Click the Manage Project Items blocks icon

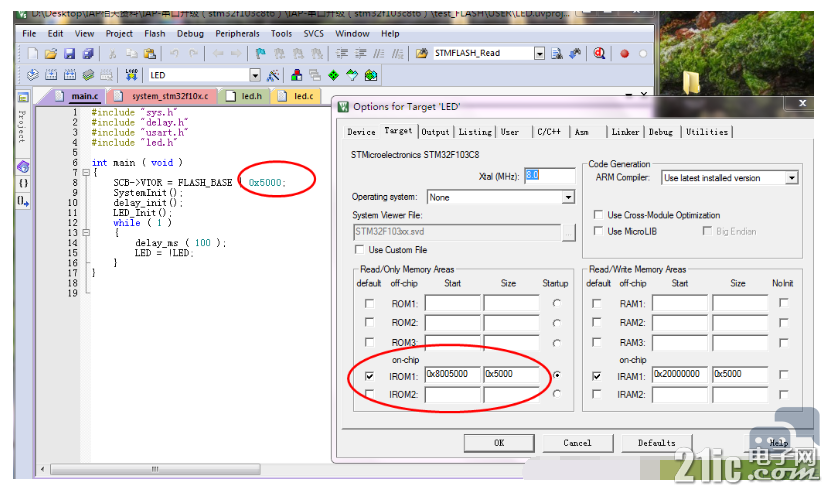297,75
